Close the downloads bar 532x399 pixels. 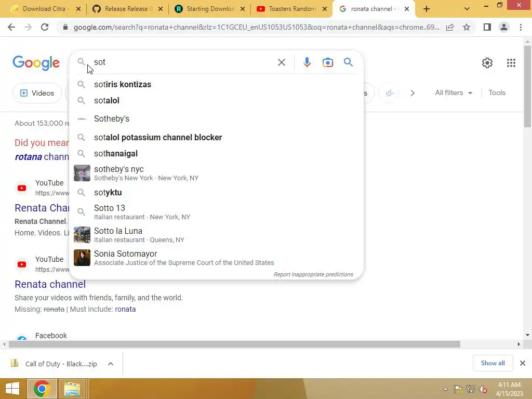pos(523,363)
